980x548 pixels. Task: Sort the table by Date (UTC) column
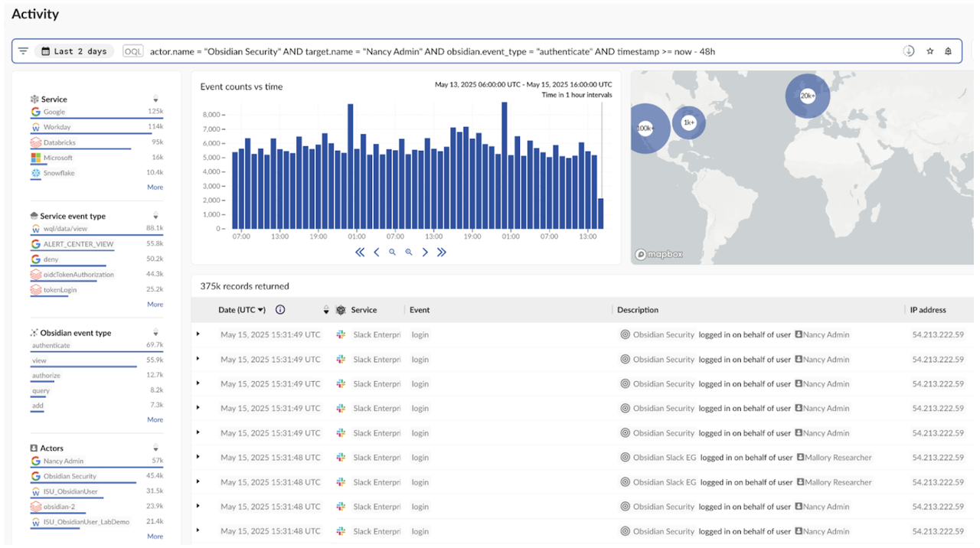242,310
